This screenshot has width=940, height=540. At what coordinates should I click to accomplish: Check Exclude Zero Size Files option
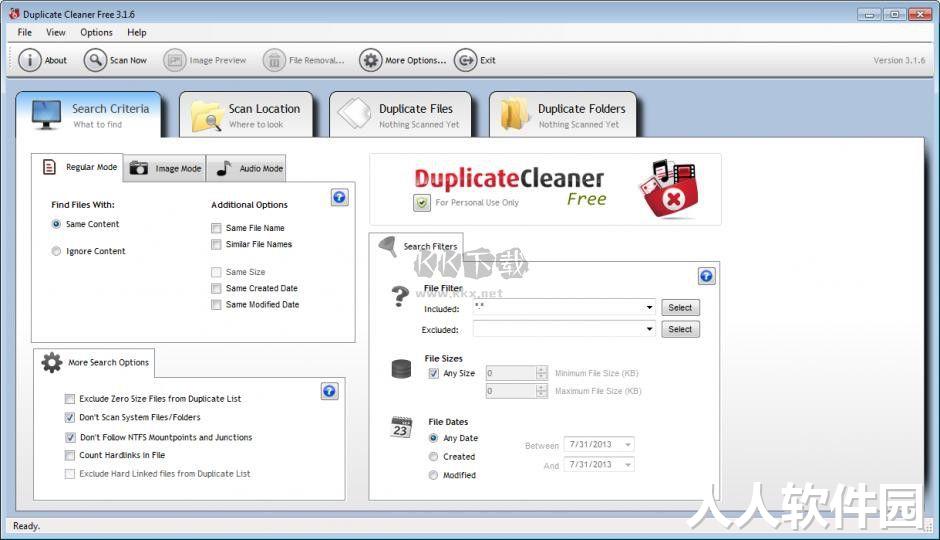point(70,399)
